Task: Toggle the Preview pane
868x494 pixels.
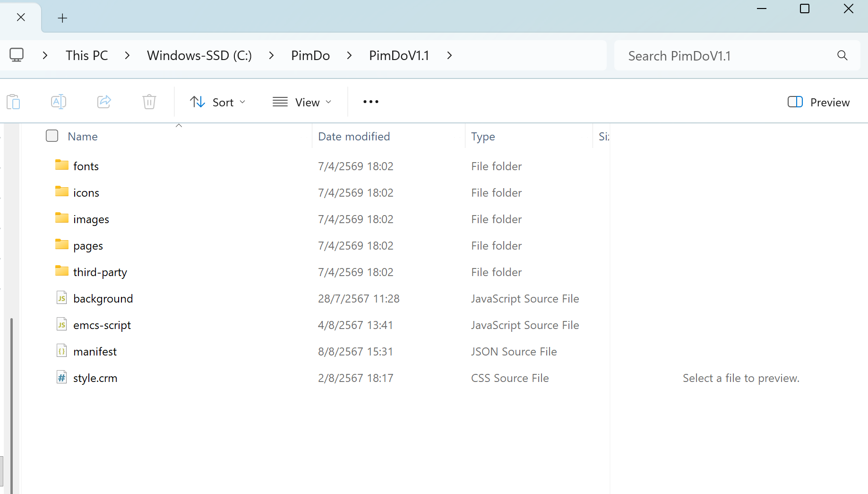Action: coord(818,102)
